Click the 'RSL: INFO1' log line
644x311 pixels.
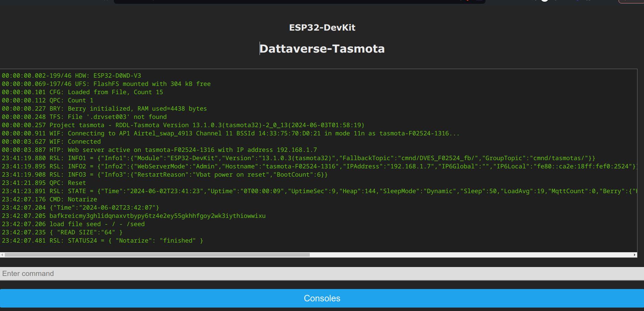pos(298,158)
